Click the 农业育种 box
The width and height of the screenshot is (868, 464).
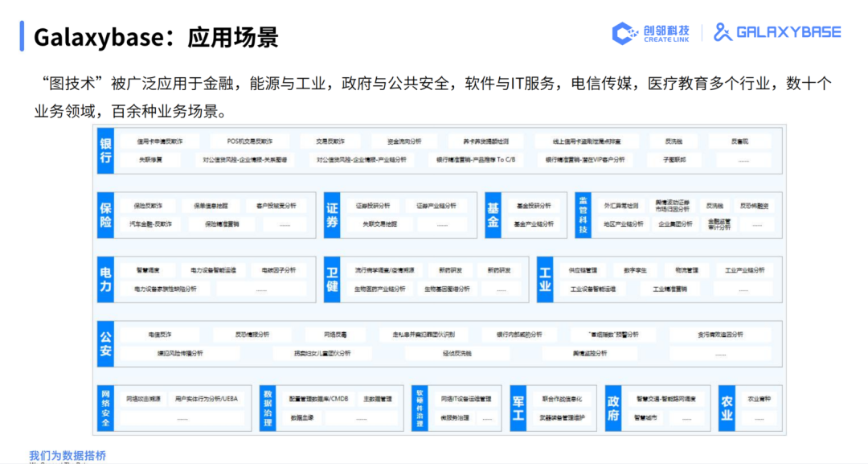pos(759,399)
